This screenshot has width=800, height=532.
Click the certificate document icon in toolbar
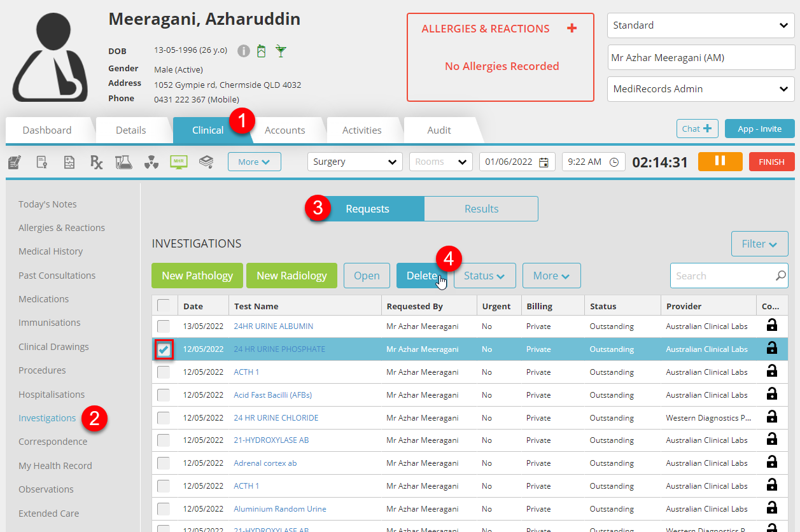click(41, 162)
